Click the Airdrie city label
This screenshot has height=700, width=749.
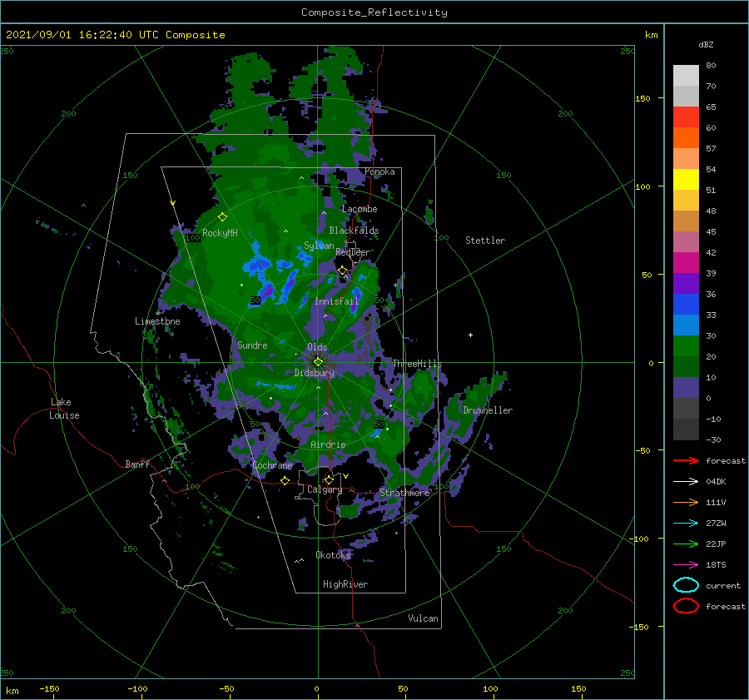328,444
